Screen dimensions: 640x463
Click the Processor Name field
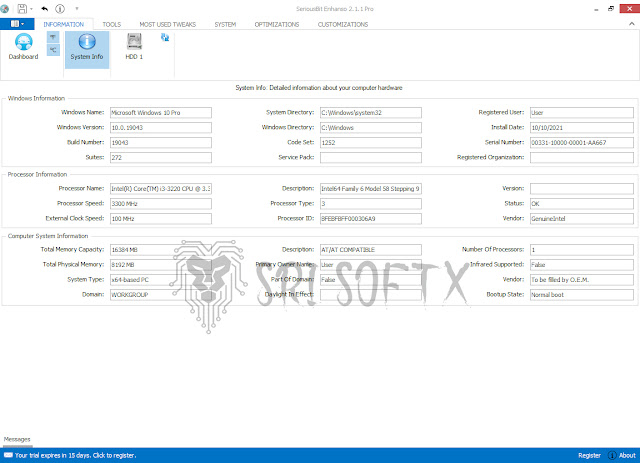[x=161, y=189]
